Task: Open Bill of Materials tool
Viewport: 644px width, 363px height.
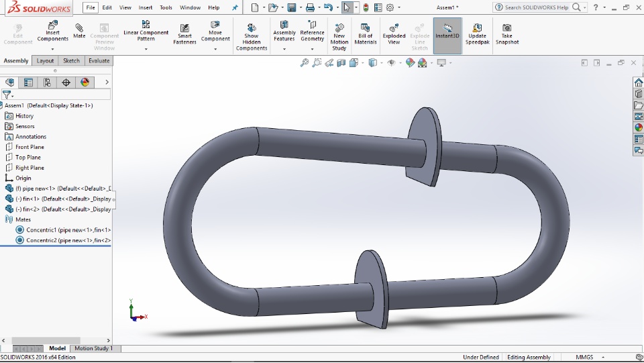Action: (365, 34)
